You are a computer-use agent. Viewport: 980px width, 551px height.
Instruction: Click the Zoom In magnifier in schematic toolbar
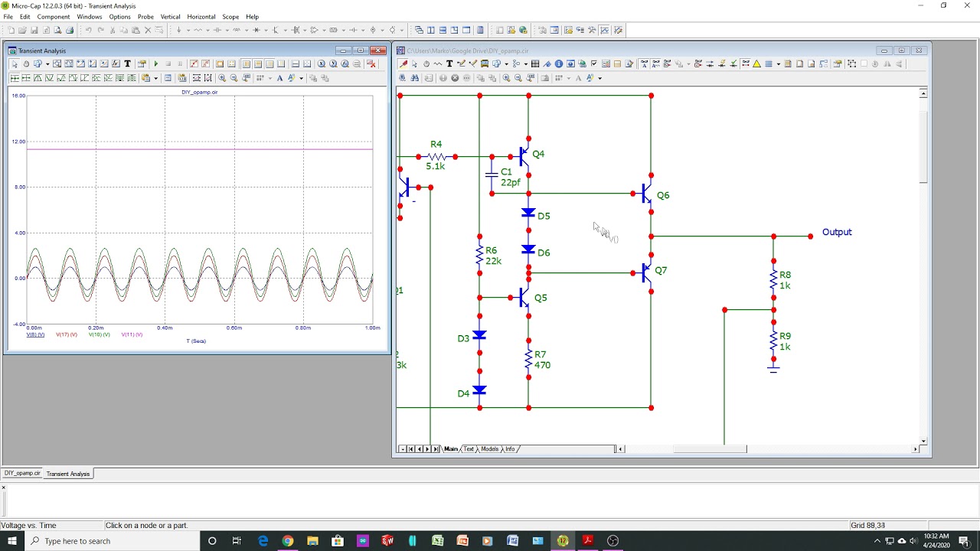tap(506, 78)
